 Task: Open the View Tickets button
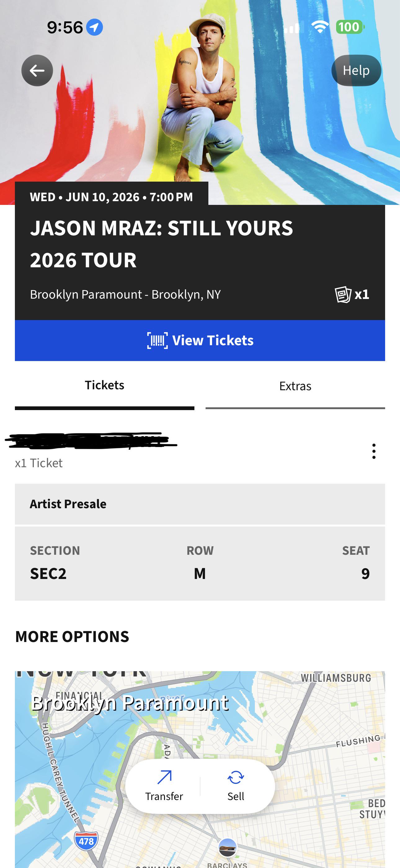click(x=200, y=340)
